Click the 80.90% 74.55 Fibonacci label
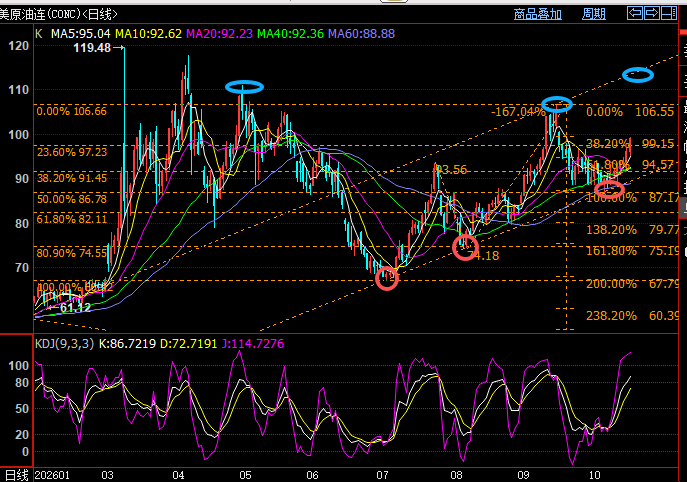The width and height of the screenshot is (687, 482). point(72,253)
